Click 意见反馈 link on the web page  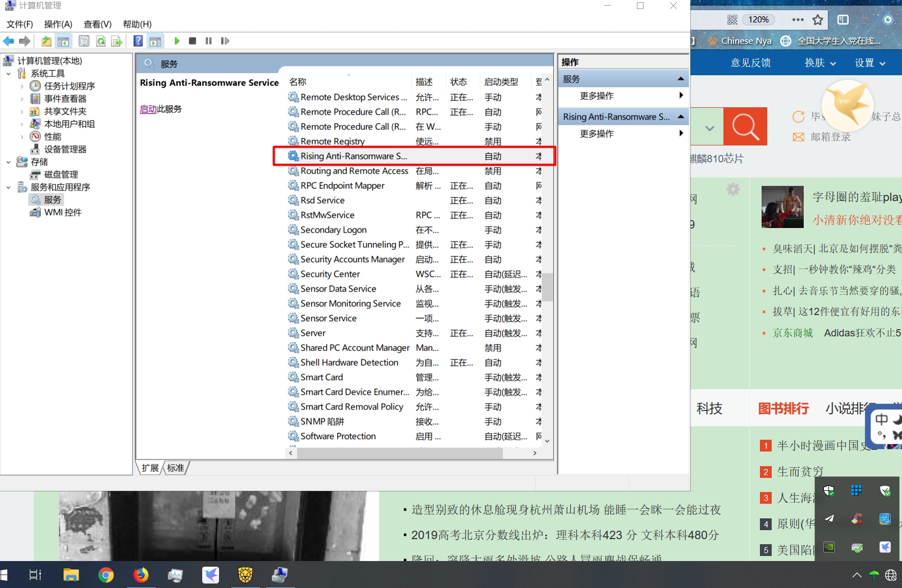pos(751,63)
